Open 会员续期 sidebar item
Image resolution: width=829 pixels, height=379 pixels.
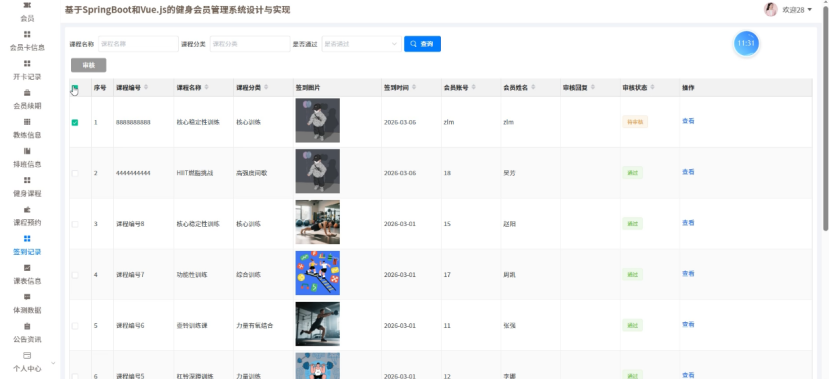(x=27, y=99)
